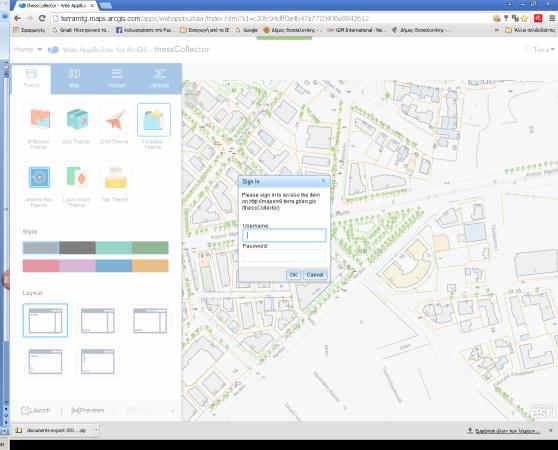Viewport: 558px width, 450px height.
Task: Bookmark page with star icon
Action: coord(525,18)
